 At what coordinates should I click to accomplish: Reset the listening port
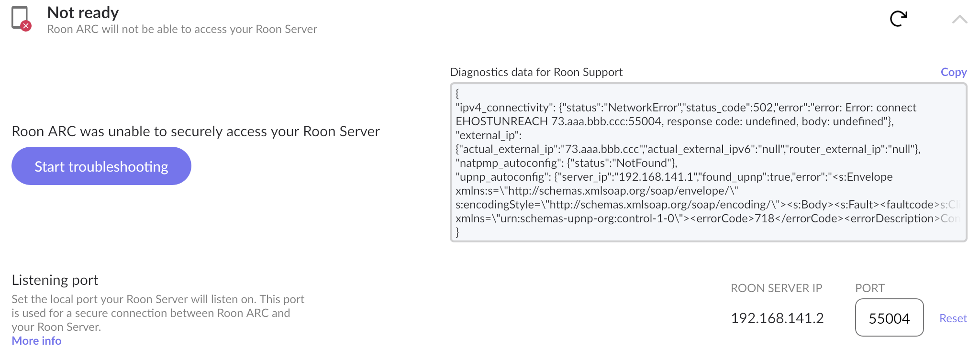tap(953, 318)
